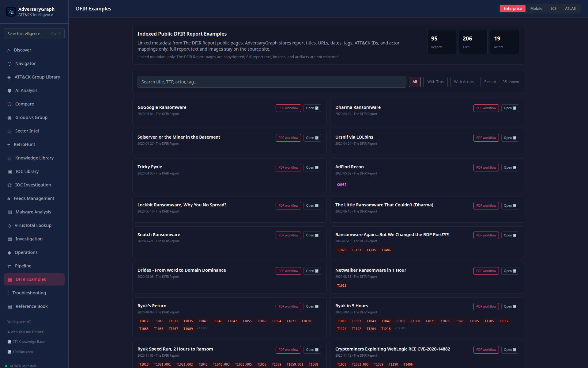Open the Dharma Ransomware report
This screenshot has width=588, height=368.
[x=510, y=108]
